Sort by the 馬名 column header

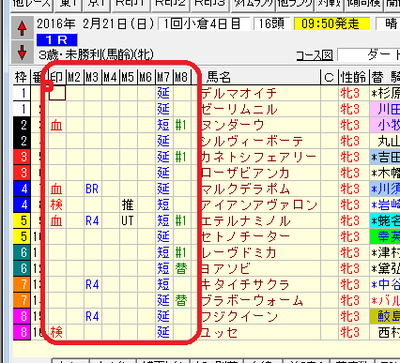click(x=260, y=77)
